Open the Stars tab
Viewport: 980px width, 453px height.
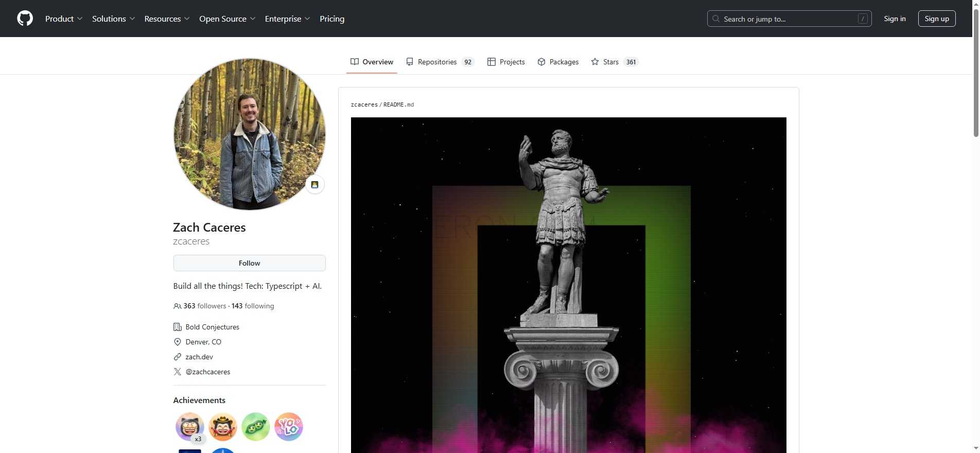(615, 62)
